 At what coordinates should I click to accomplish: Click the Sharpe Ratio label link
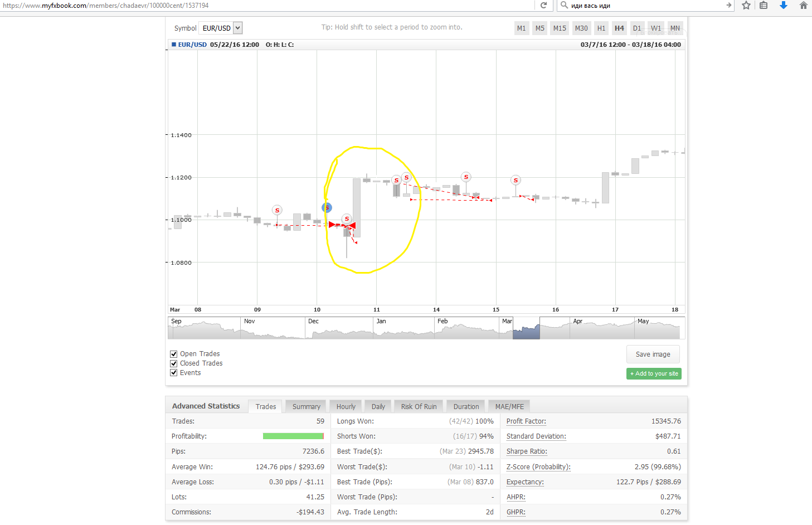(527, 451)
